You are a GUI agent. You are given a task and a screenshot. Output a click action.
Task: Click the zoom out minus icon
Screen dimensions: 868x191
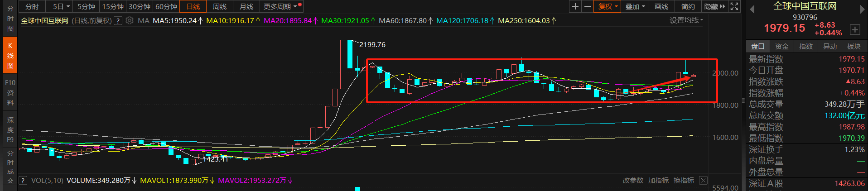point(588,6)
